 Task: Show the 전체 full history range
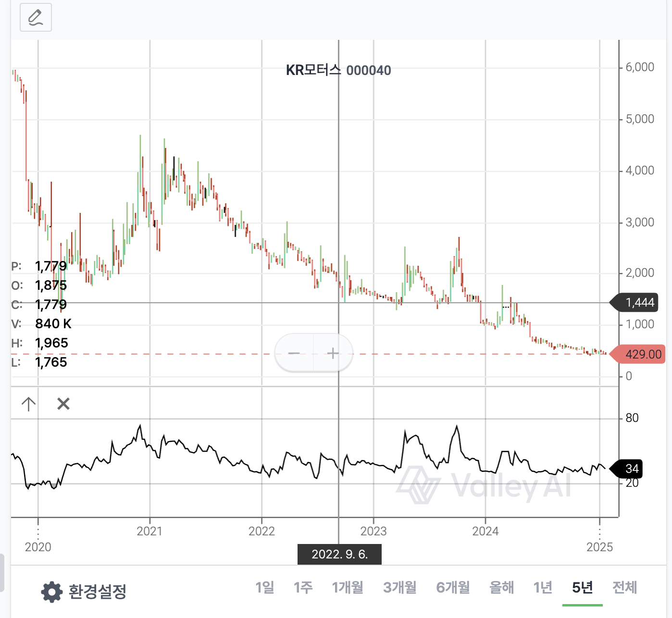point(625,587)
